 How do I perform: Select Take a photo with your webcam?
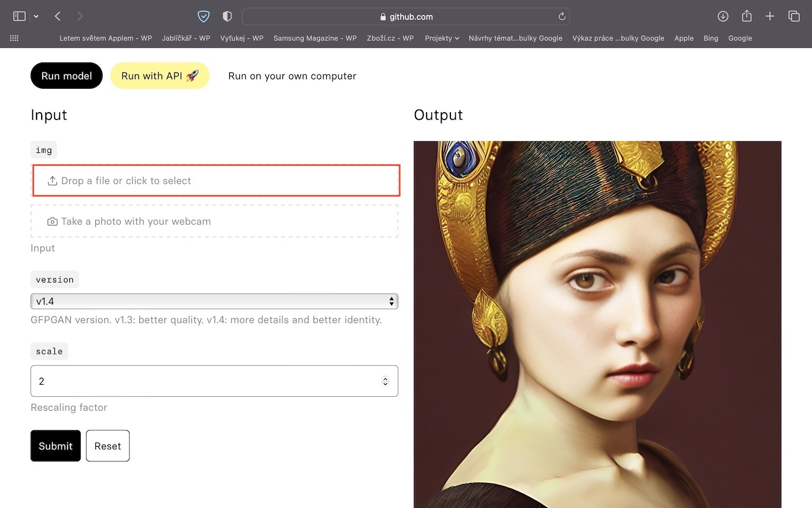214,221
